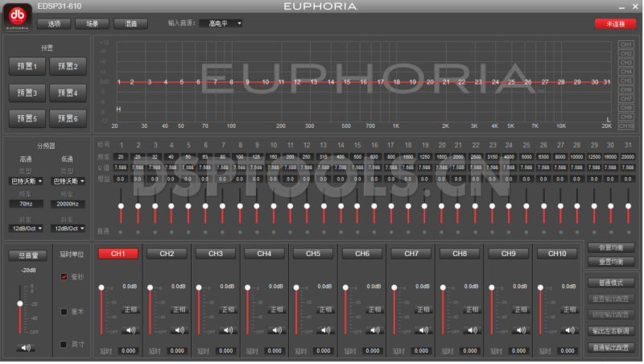Screen dimensions: 644x364
Task: Open the 选项 menu
Action: click(x=54, y=23)
